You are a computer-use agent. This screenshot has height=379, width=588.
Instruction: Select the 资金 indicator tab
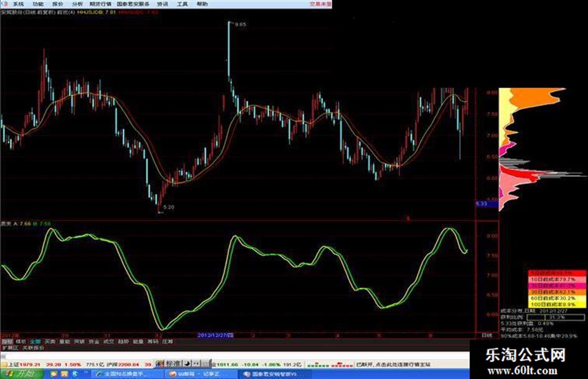coord(94,342)
